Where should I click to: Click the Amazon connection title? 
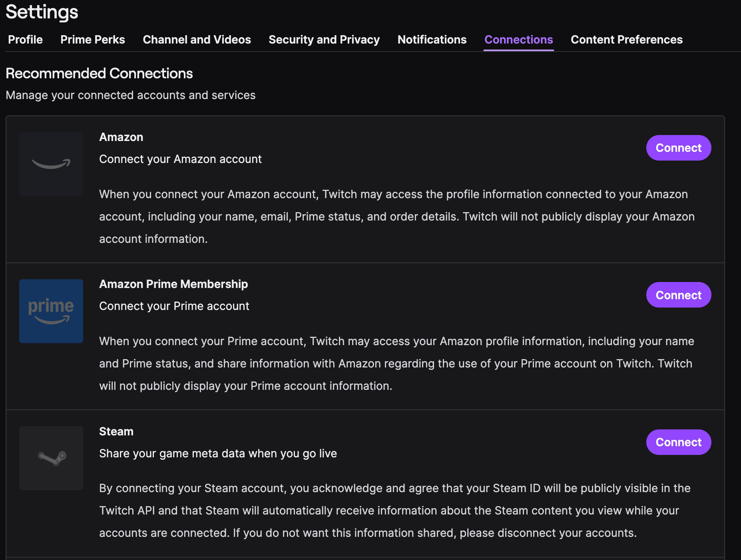tap(121, 137)
